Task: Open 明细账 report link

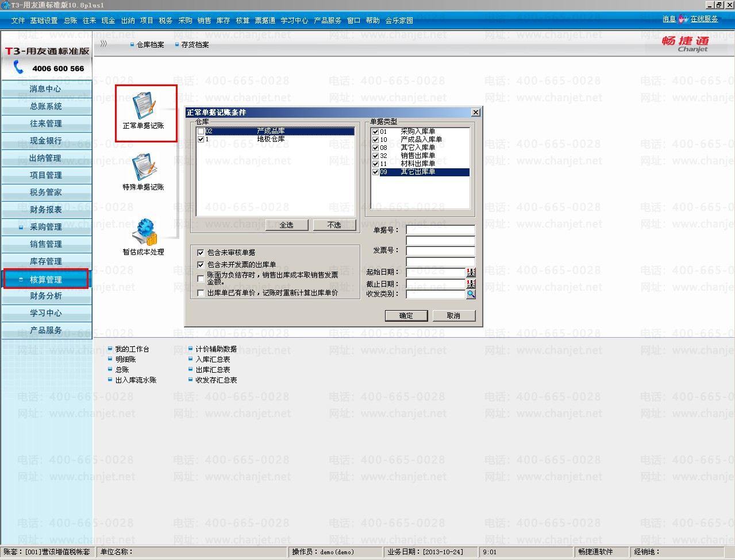Action: (x=125, y=360)
